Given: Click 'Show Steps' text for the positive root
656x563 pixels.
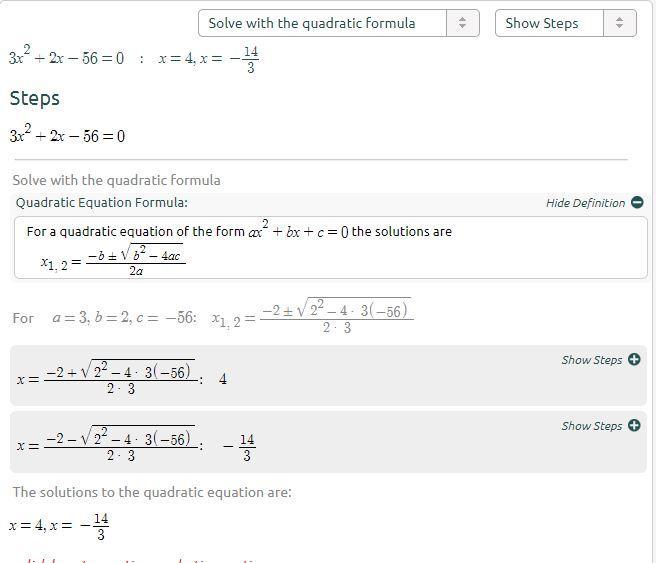Looking at the screenshot, I should click(x=592, y=360).
